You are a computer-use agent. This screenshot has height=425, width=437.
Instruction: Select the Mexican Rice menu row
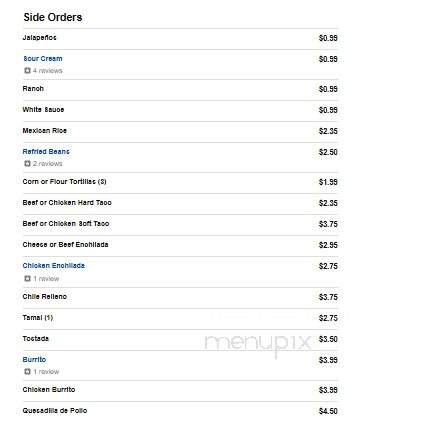pos(180,132)
